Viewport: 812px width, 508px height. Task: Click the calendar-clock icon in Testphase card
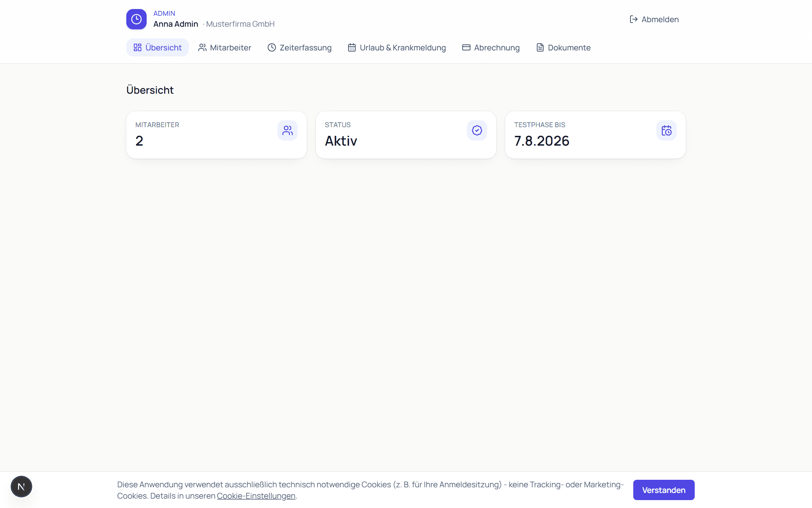(667, 131)
